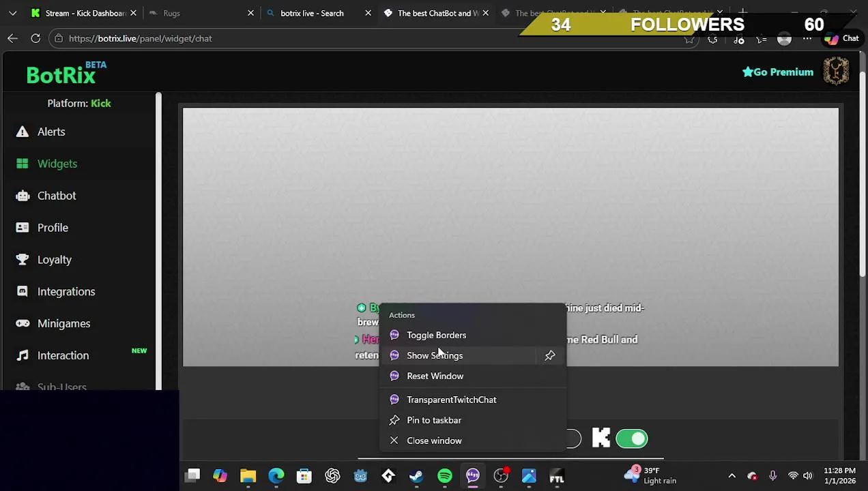Open the Minigames section
The image size is (868, 491).
click(63, 324)
